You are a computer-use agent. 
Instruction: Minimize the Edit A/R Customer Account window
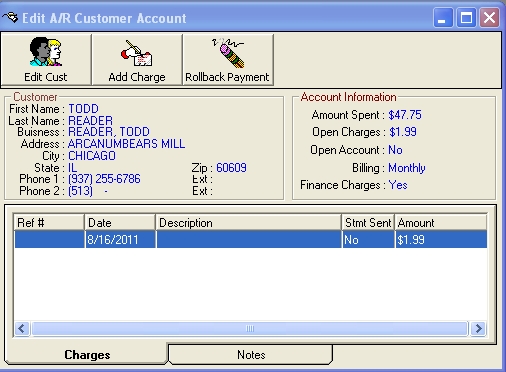pos(443,18)
